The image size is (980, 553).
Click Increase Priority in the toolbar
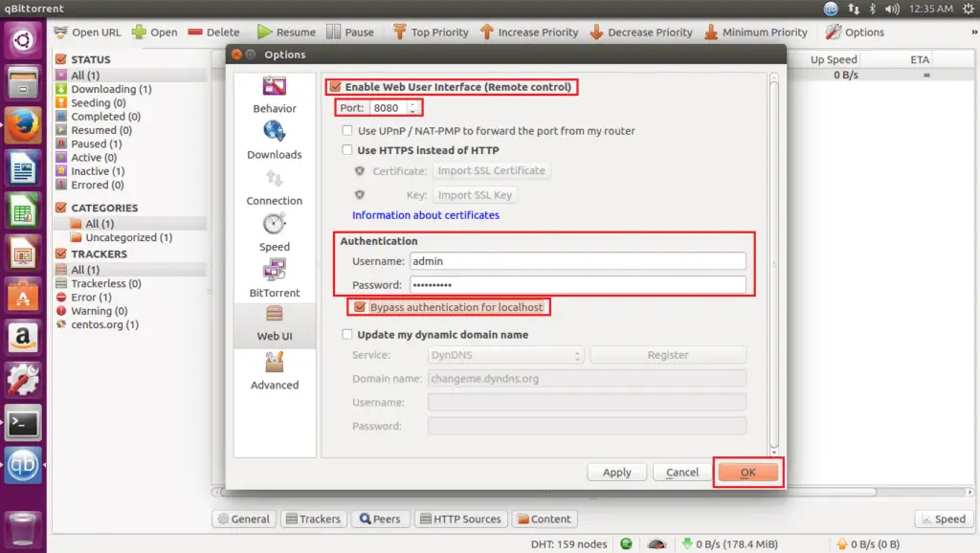(x=529, y=32)
